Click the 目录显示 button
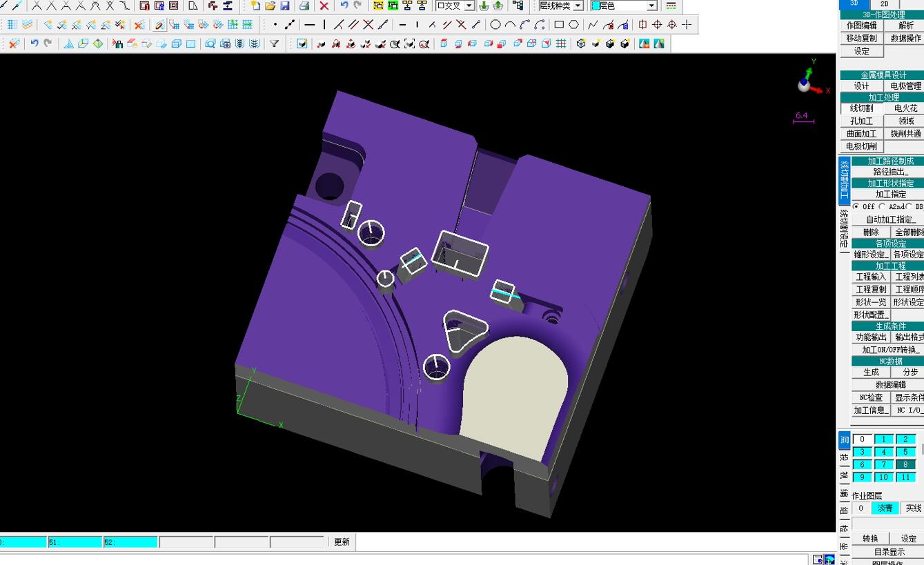 pos(889,552)
